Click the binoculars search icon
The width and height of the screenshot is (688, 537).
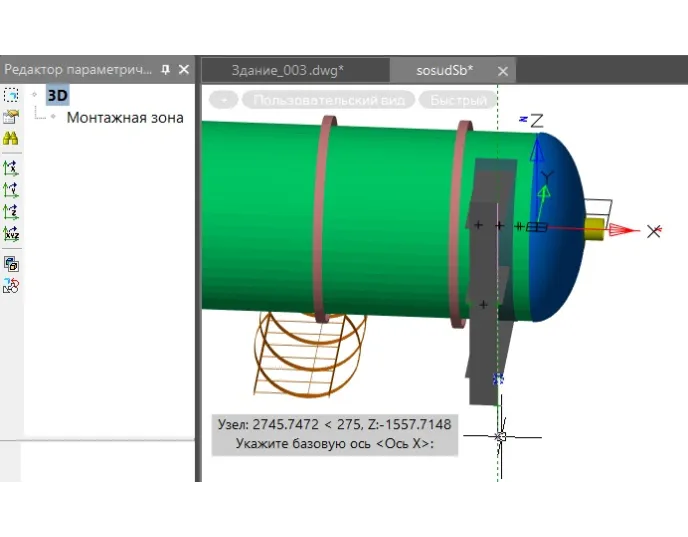coord(11,139)
